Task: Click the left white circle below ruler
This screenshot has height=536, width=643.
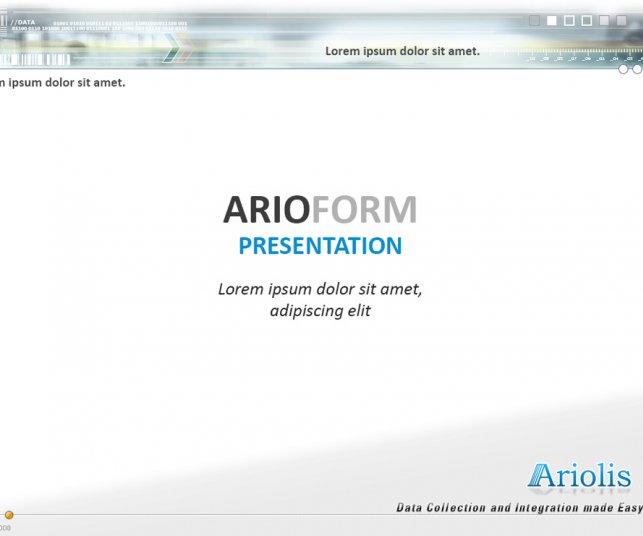Action: [624, 69]
